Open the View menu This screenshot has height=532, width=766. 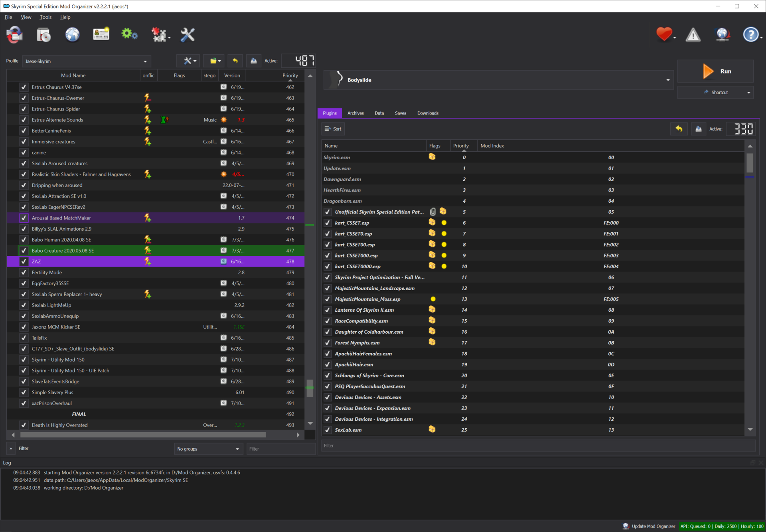point(26,17)
